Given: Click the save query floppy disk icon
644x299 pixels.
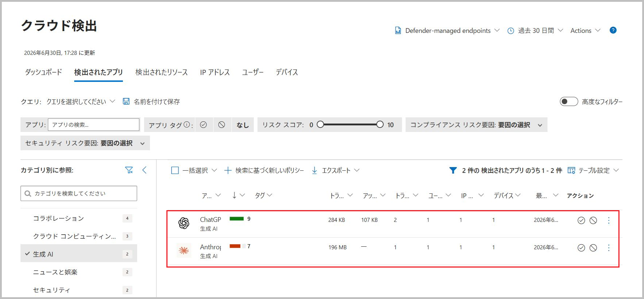Looking at the screenshot, I should [x=126, y=101].
